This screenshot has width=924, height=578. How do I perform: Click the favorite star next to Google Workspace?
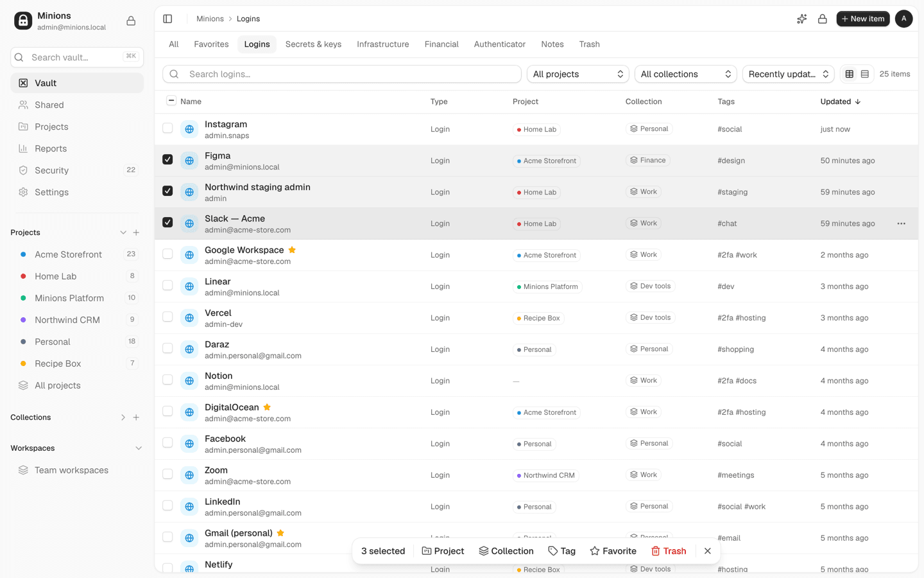pyautogui.click(x=292, y=250)
